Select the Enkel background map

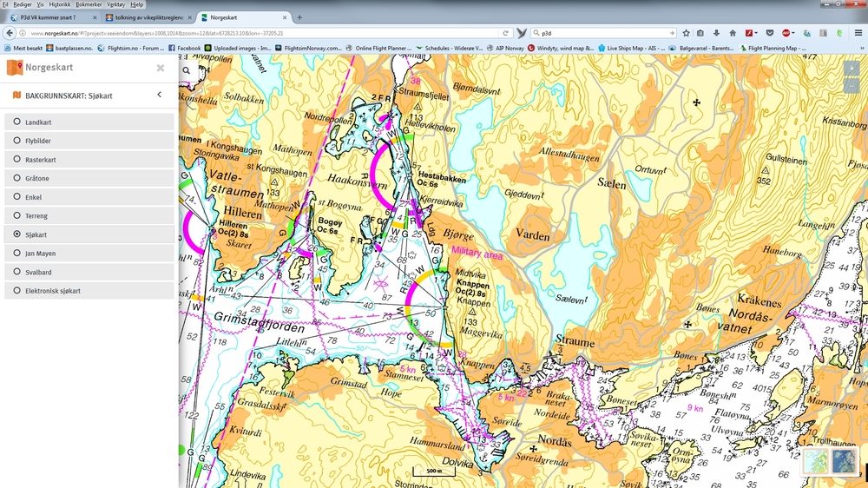(x=89, y=196)
